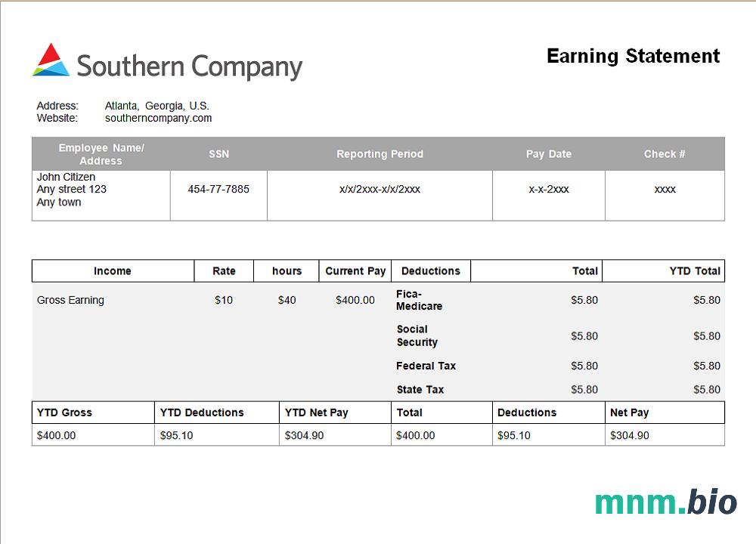Screen dimensions: 756x544
Task: Click the Fica-Medicare deduction label
Action: [419, 300]
